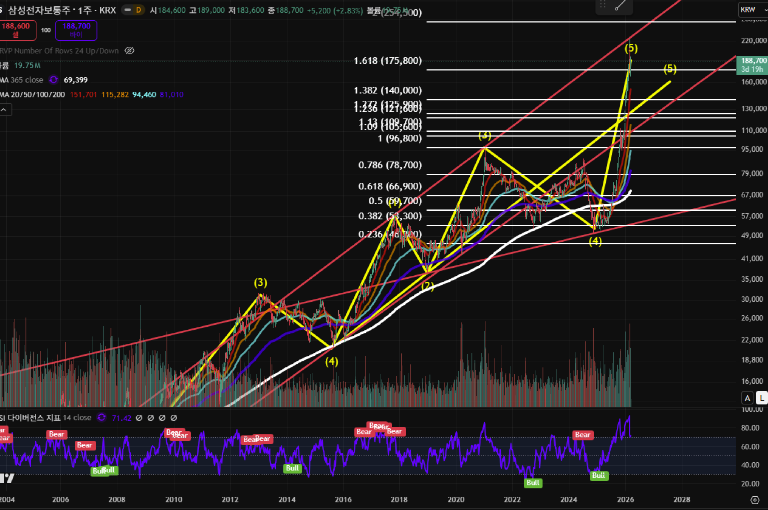Image resolution: width=768 pixels, height=510 pixels.
Task: Click the 188,600 sell price button
Action: pos(16,30)
